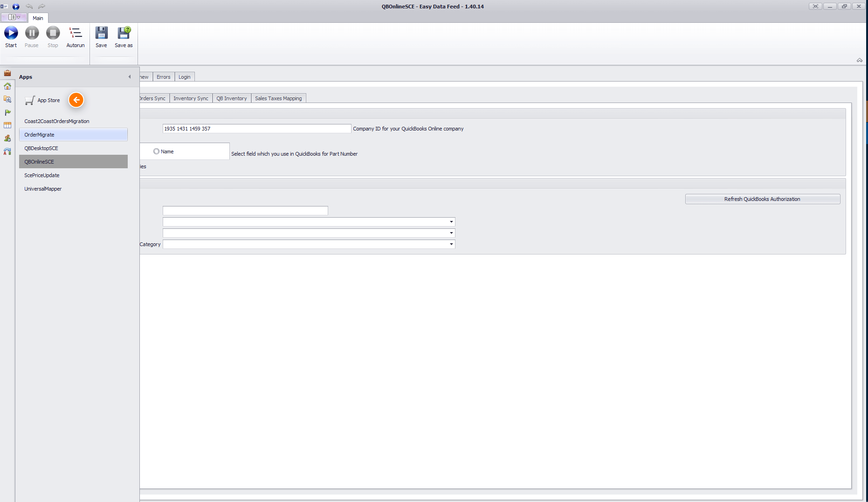Image resolution: width=868 pixels, height=502 pixels.
Task: Click the App Store label
Action: 48,100
